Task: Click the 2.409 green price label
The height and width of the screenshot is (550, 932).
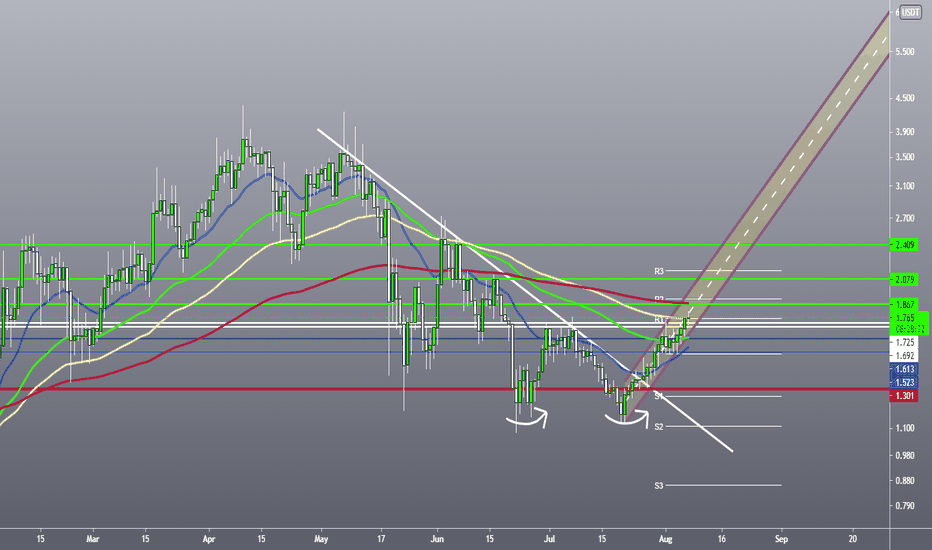Action: (903, 245)
